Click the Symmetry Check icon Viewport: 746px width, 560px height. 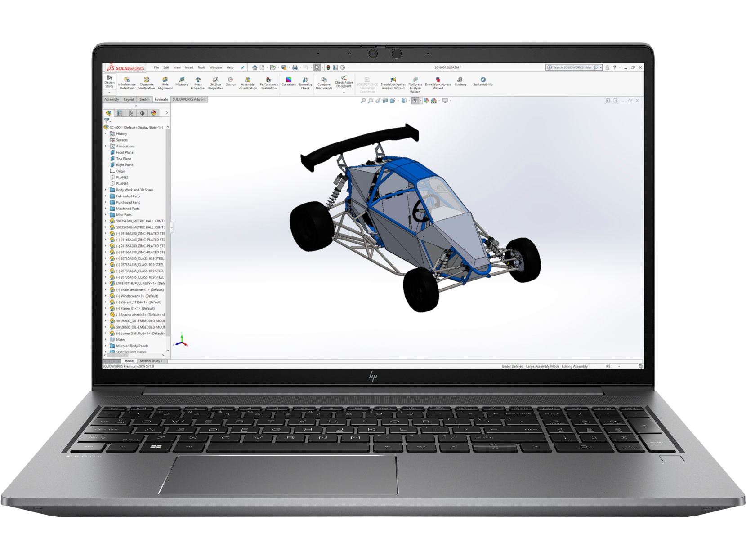coord(305,82)
